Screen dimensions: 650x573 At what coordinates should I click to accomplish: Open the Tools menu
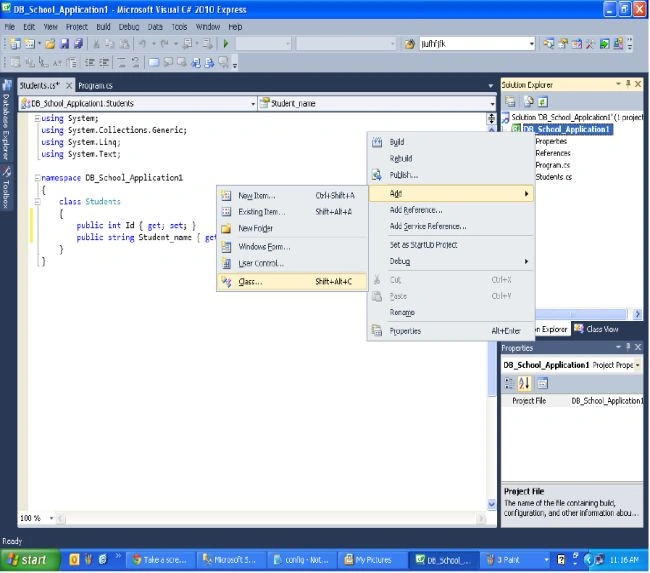[179, 27]
